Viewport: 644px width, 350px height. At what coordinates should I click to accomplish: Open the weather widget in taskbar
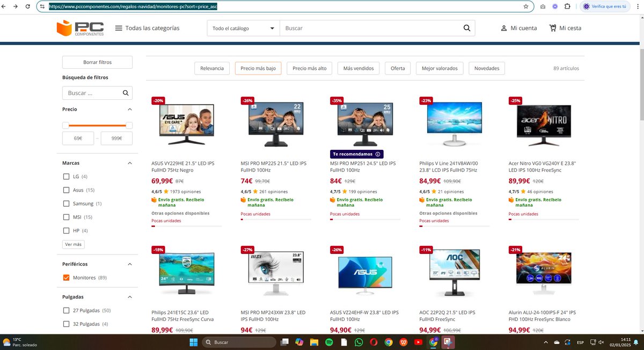click(19, 342)
